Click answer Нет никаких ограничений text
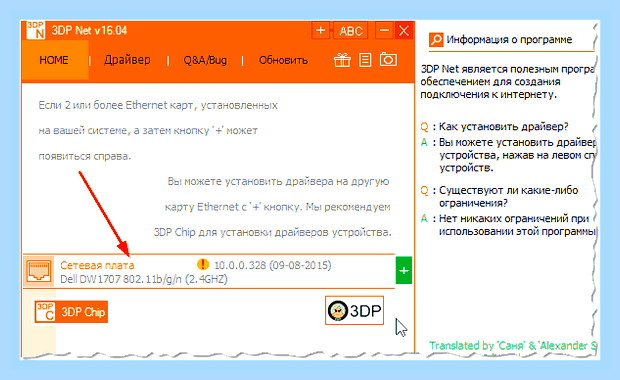620x380 pixels. (517, 225)
